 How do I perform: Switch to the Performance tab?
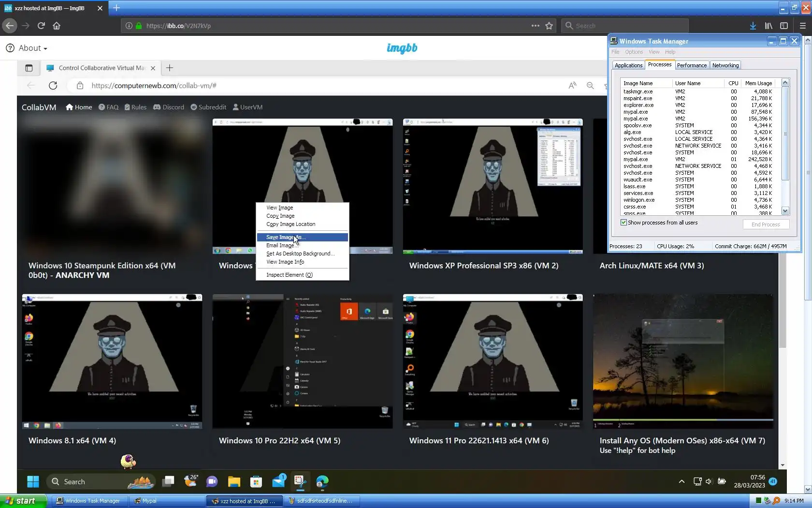coord(692,65)
